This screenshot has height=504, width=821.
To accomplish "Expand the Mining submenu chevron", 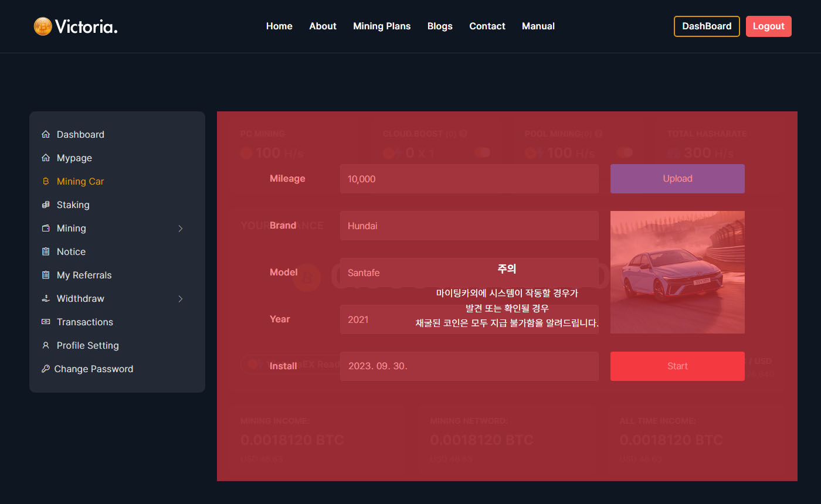I will coord(181,229).
